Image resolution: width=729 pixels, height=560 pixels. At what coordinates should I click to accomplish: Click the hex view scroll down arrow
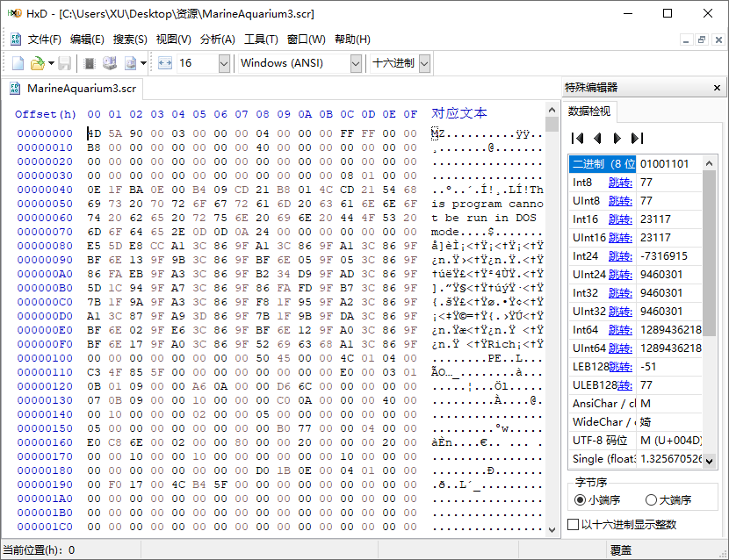pos(552,530)
